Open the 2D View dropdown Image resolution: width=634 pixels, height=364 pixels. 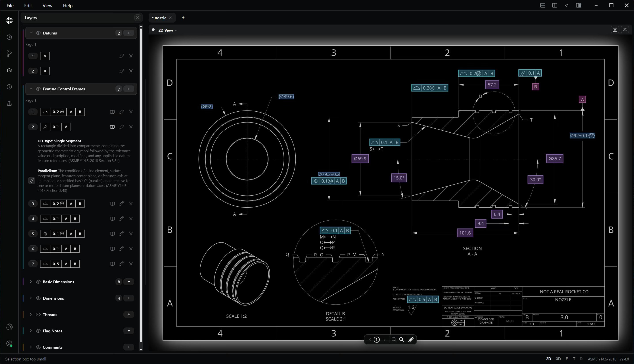coord(168,30)
